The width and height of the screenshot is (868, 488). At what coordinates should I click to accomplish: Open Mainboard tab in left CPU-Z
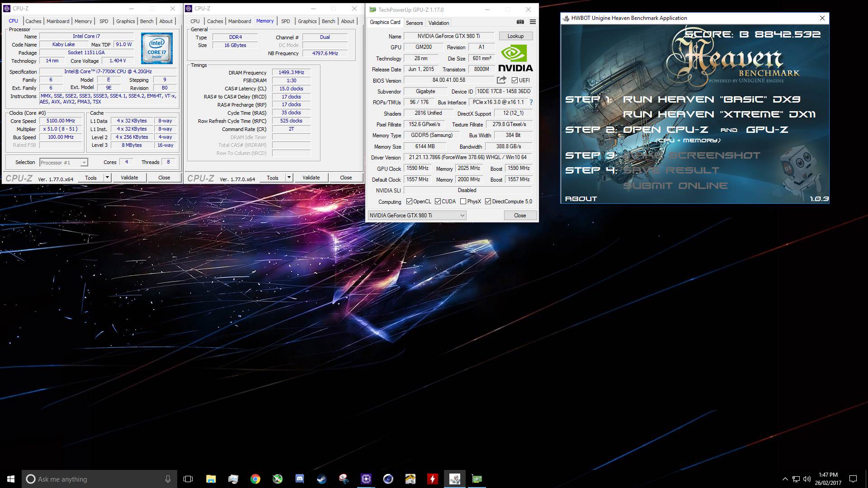58,21
